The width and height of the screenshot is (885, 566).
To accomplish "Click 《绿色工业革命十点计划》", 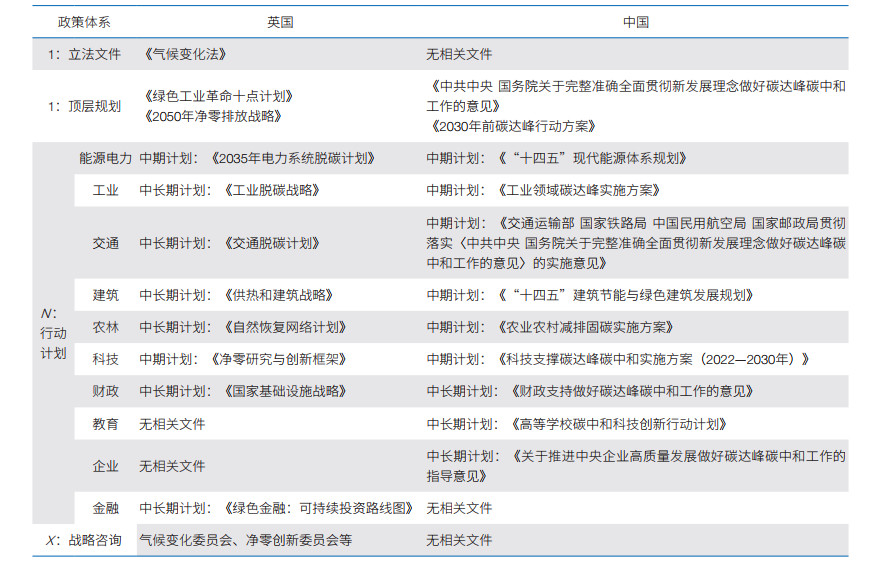I will (218, 96).
